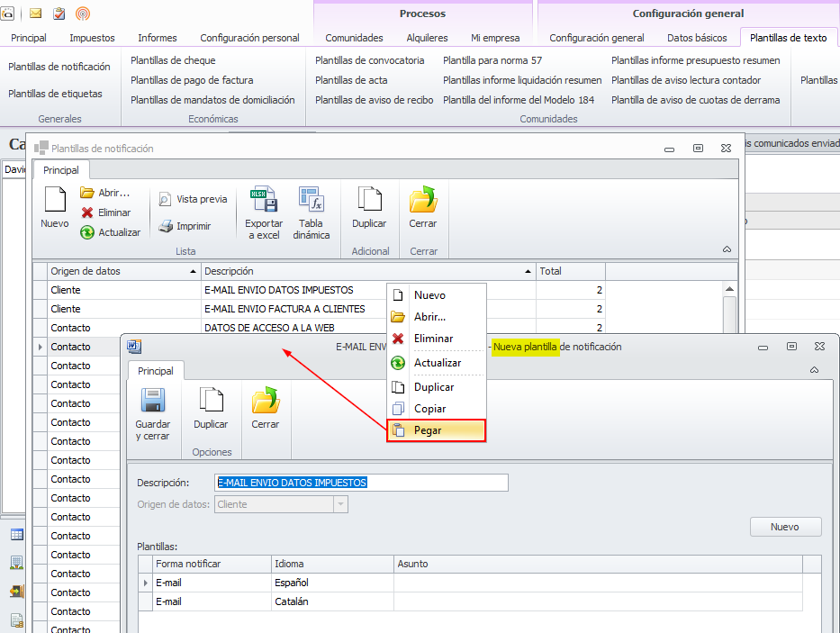Click Duplicar icon in Plantillas de notificación ribbon
The height and width of the screenshot is (633, 840).
tap(369, 202)
